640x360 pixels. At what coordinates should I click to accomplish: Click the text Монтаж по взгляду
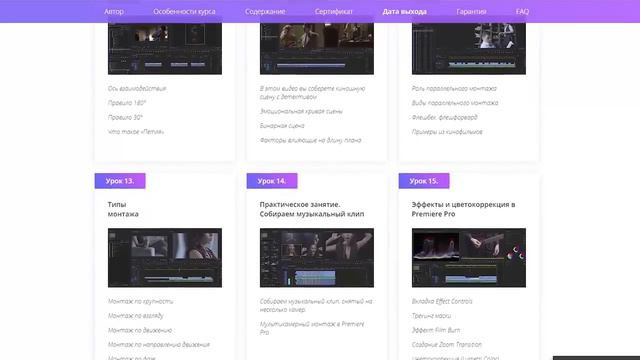[136, 316]
